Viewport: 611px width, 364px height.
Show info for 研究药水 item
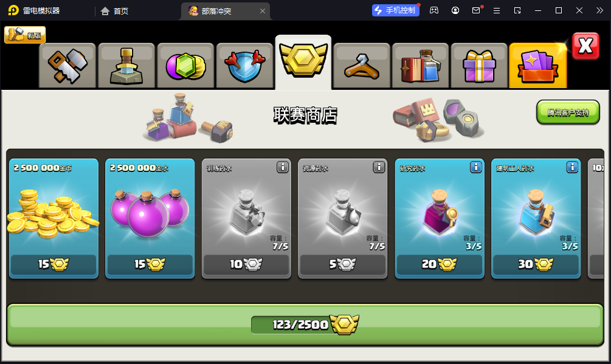click(x=476, y=167)
